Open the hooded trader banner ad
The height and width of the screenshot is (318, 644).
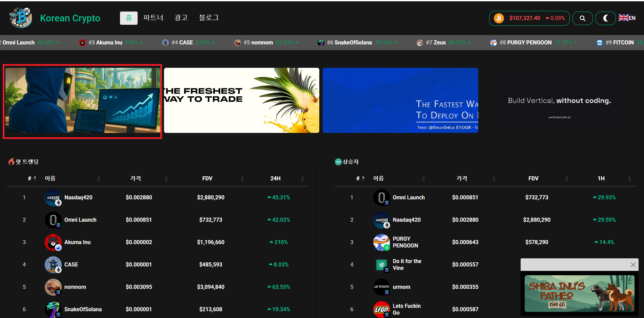coord(82,101)
